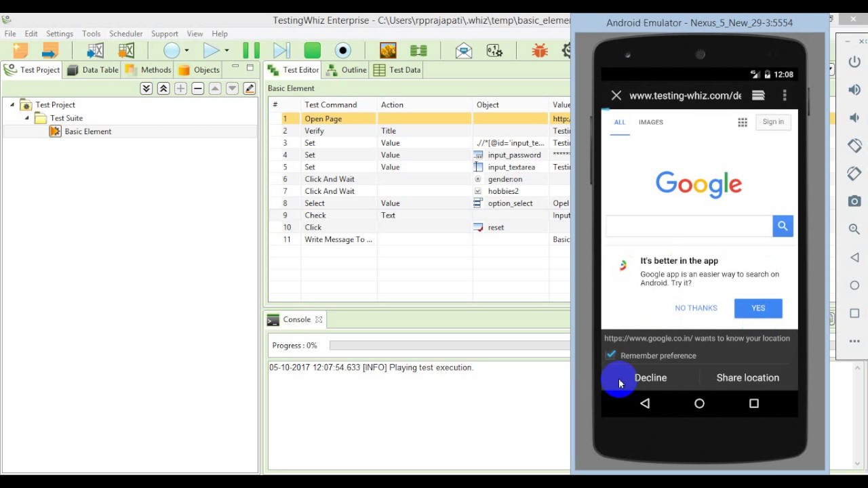
Task: Switch to the Data Table tab
Action: point(93,70)
